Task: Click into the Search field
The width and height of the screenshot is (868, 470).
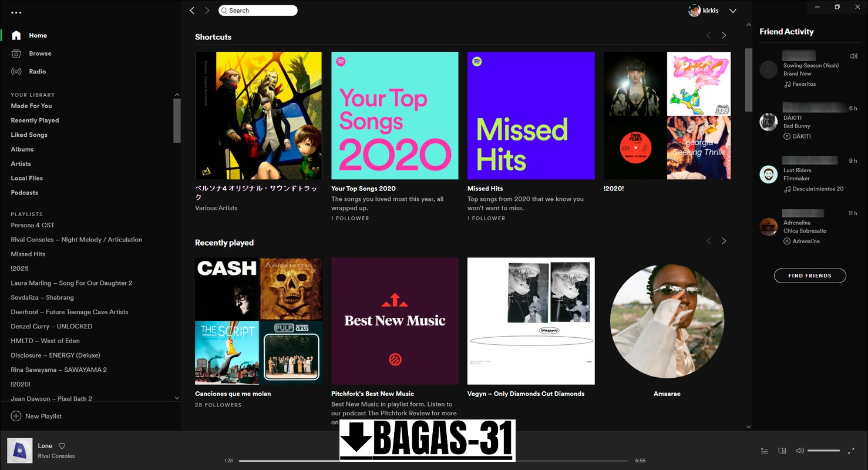Action: click(258, 11)
